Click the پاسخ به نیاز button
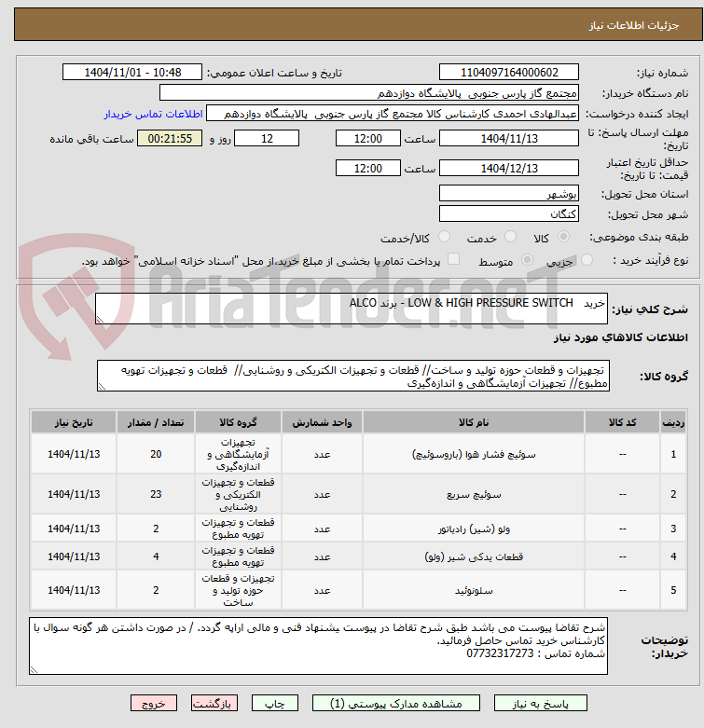This screenshot has height=728, width=704. coord(541,704)
